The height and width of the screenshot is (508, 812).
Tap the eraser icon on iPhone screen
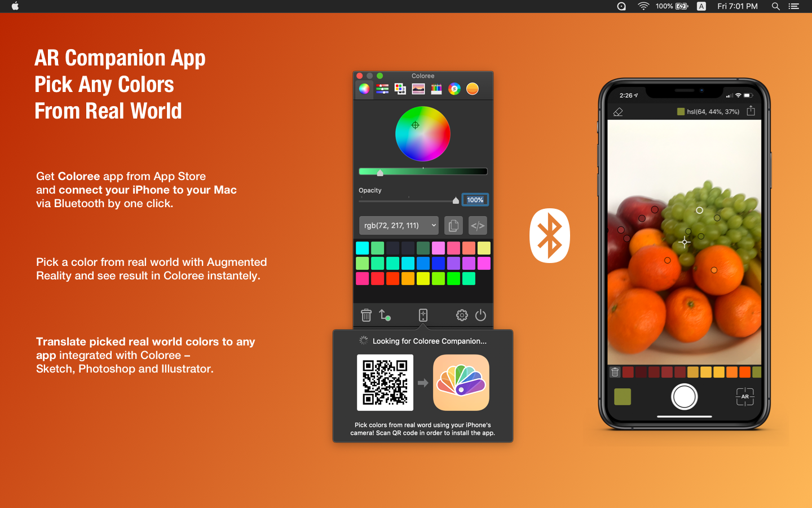[618, 112]
